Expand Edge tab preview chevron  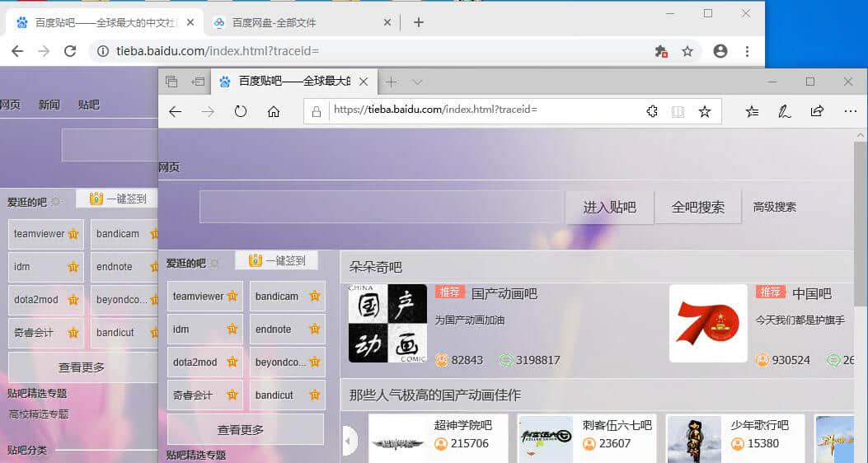pyautogui.click(x=417, y=82)
